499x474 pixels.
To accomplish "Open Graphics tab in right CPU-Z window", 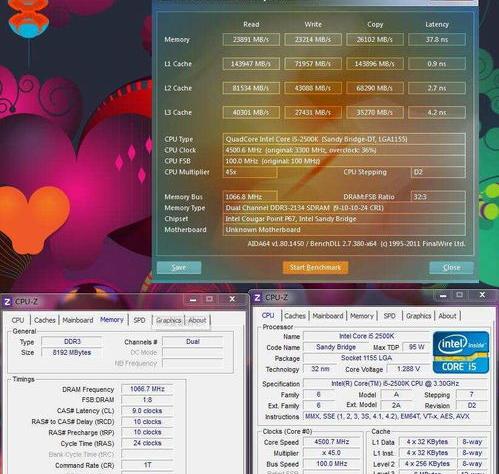I will pos(418,316).
